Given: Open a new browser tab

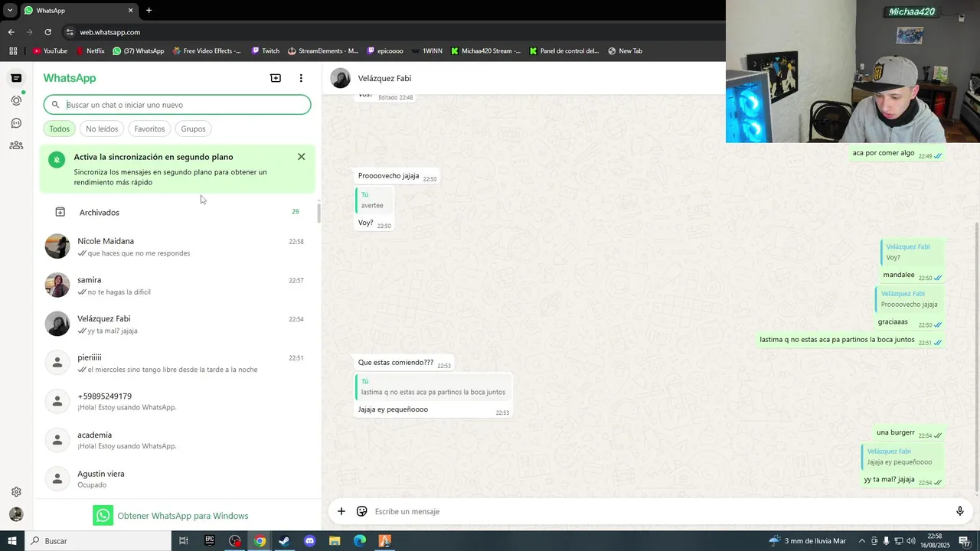Looking at the screenshot, I should click(149, 11).
